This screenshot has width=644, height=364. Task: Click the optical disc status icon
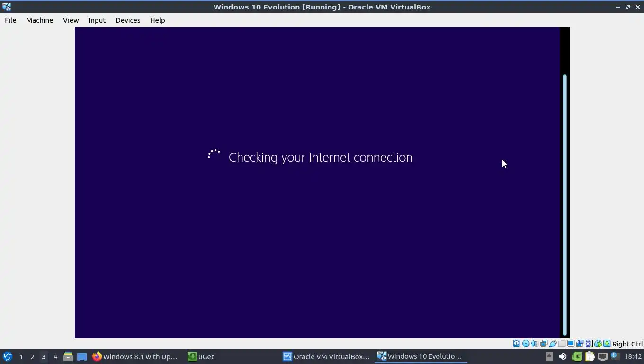pyautogui.click(x=526, y=344)
